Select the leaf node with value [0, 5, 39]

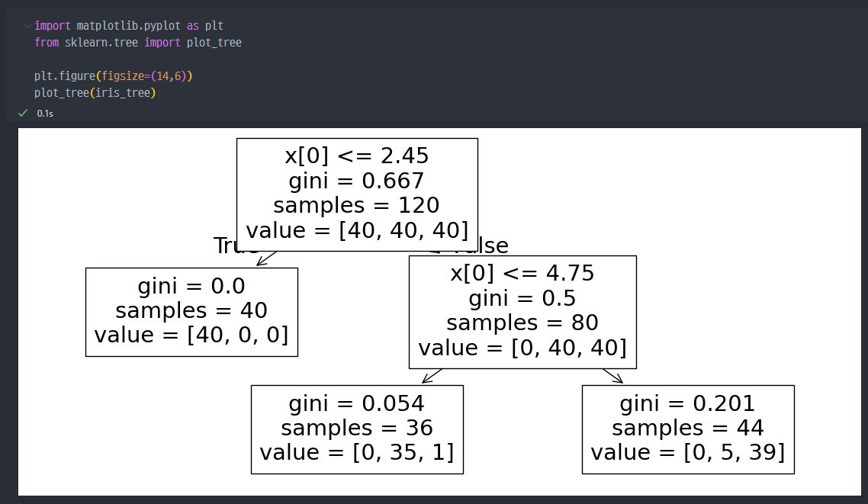coord(688,429)
